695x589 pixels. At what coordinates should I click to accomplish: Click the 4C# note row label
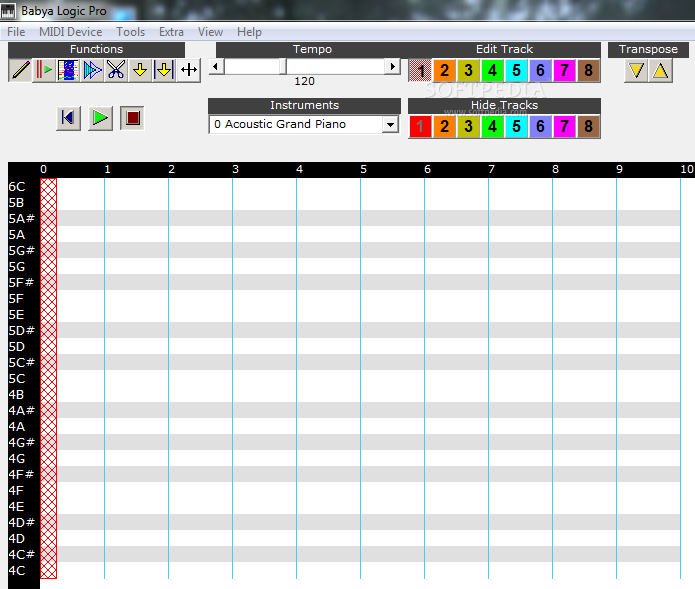pos(22,555)
